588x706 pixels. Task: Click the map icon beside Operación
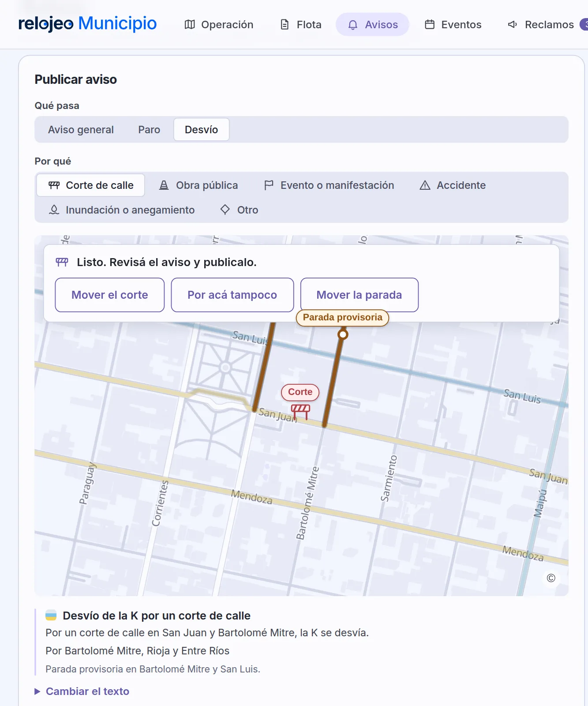pos(190,25)
